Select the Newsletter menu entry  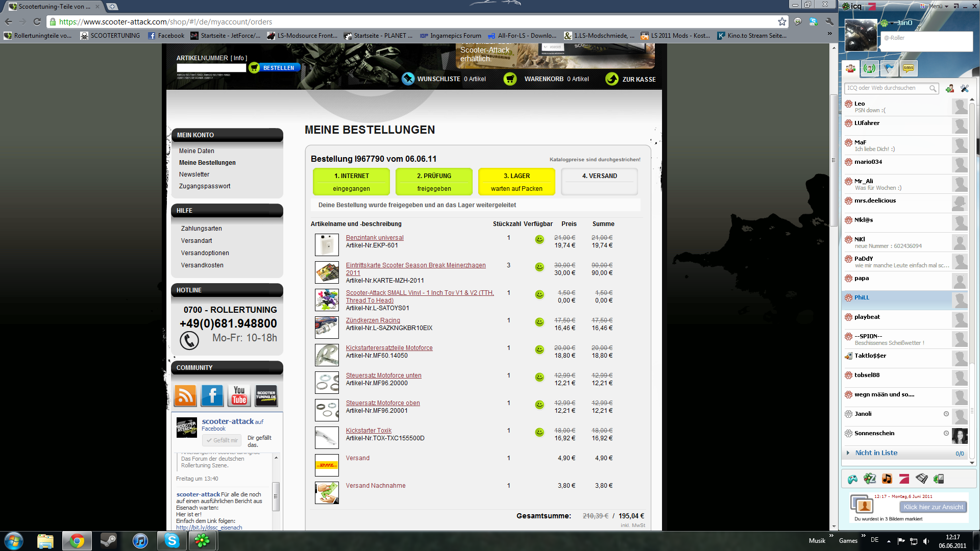194,174
